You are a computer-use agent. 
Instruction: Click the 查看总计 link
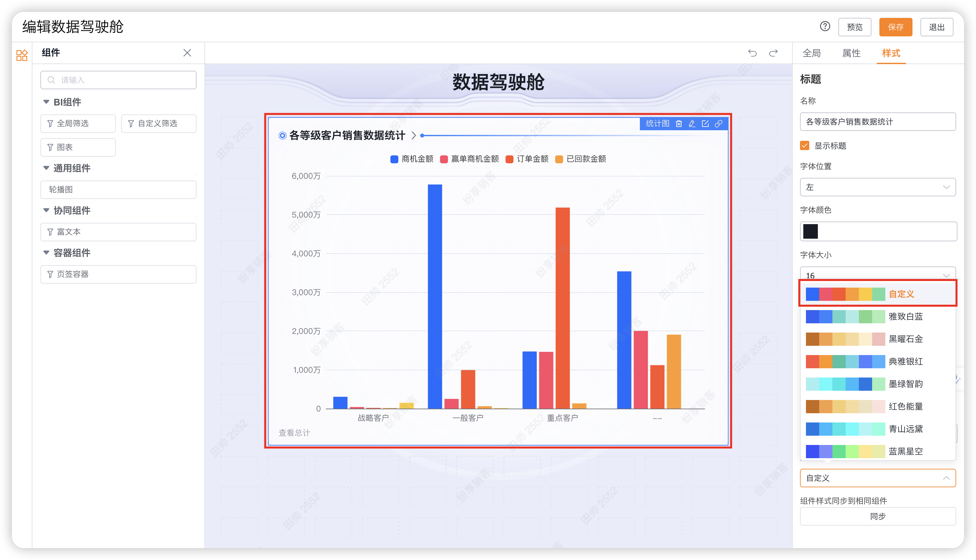pyautogui.click(x=294, y=433)
